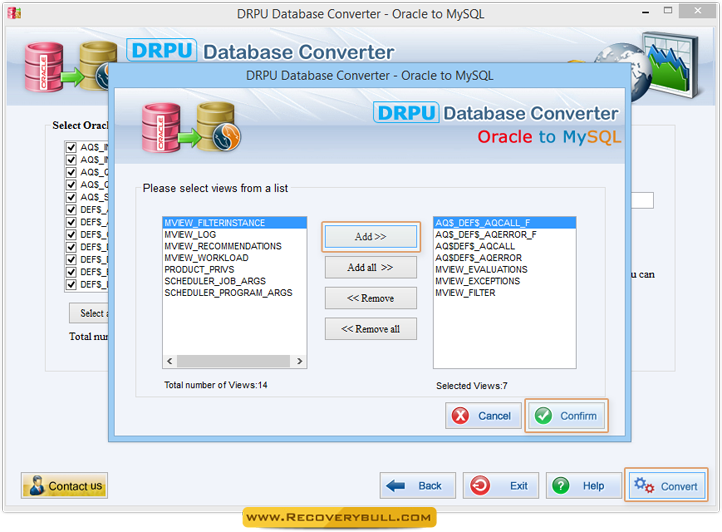Select AQ$DEF$_AQCALL in selected views
The width and height of the screenshot is (722, 532).
(x=505, y=246)
